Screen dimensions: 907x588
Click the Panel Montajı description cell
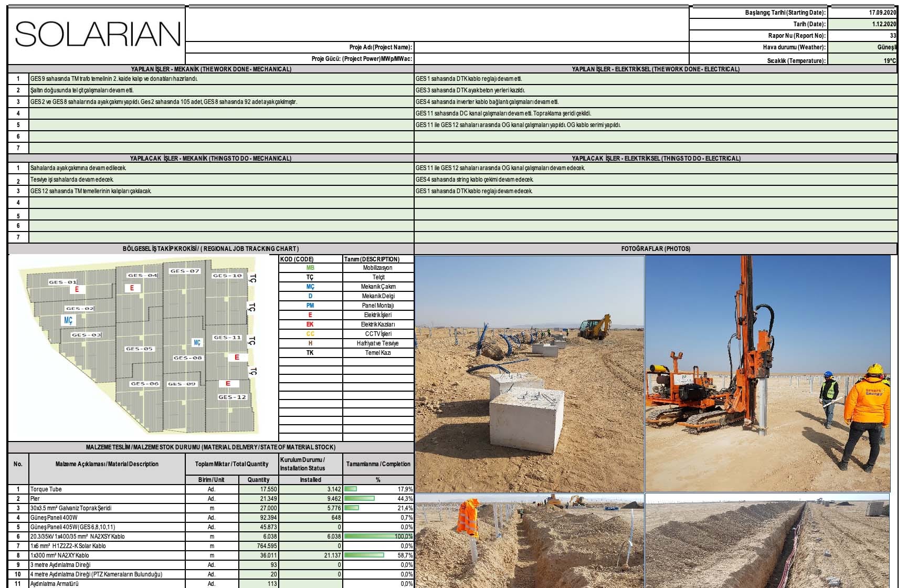click(x=378, y=306)
